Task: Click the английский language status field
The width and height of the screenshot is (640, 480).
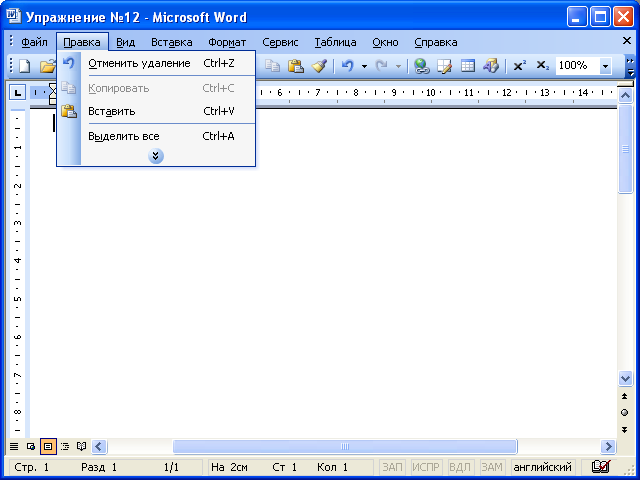Action: tap(542, 467)
